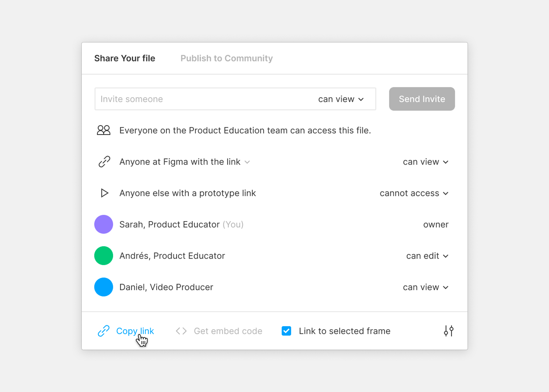Select Sarah's purple avatar
The image size is (549, 392).
point(103,224)
